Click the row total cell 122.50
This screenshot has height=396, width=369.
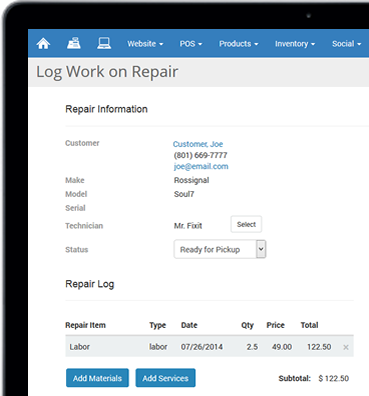[x=319, y=347]
